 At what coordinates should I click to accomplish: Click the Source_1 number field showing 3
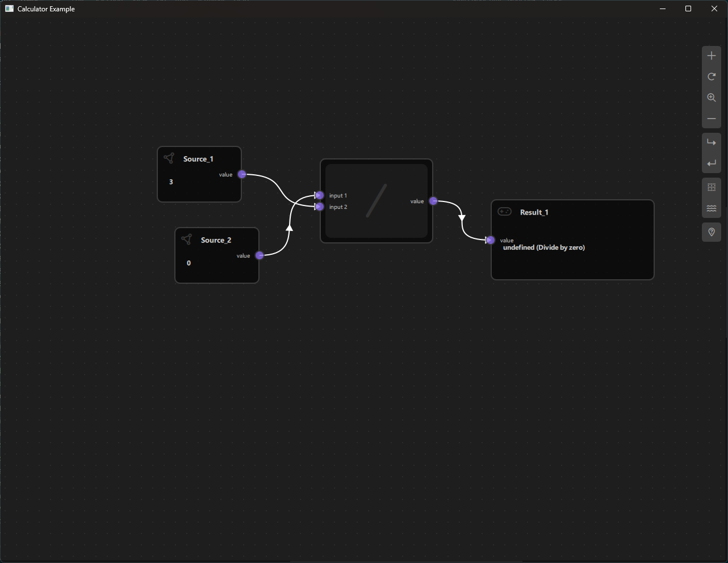171,182
